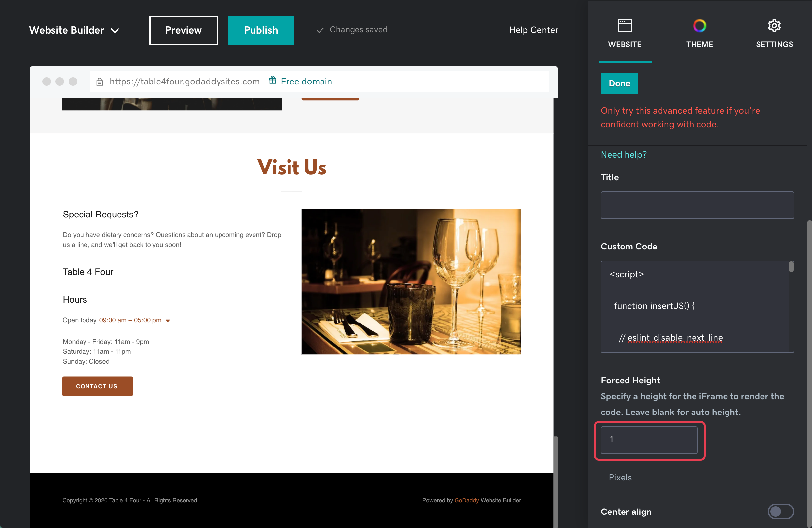This screenshot has height=528, width=812.
Task: Click the WEBSITE panel icon
Action: [x=625, y=26]
